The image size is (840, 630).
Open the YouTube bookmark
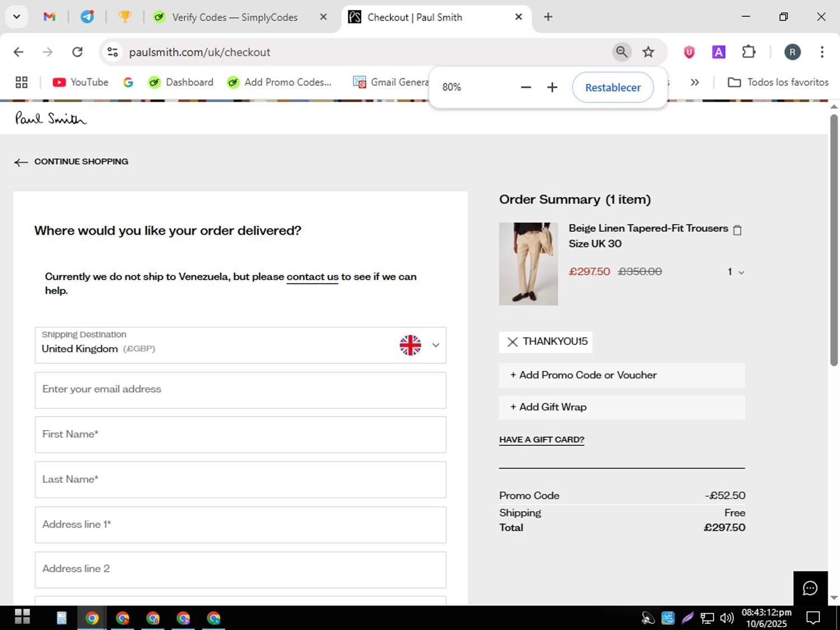coord(81,82)
